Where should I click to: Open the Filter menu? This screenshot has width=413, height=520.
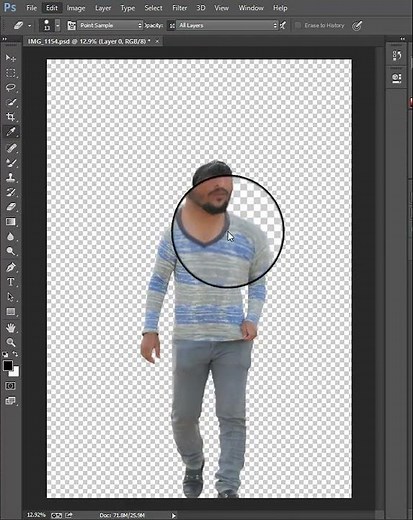pos(179,8)
